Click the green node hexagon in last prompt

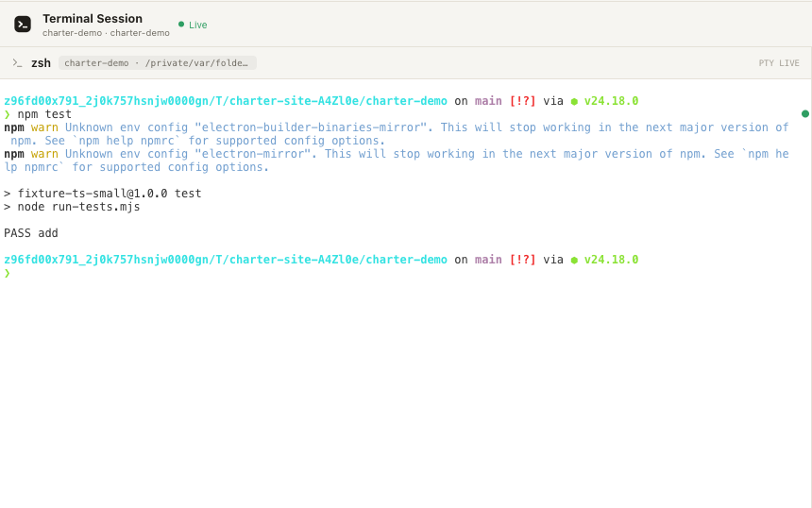pyautogui.click(x=574, y=260)
